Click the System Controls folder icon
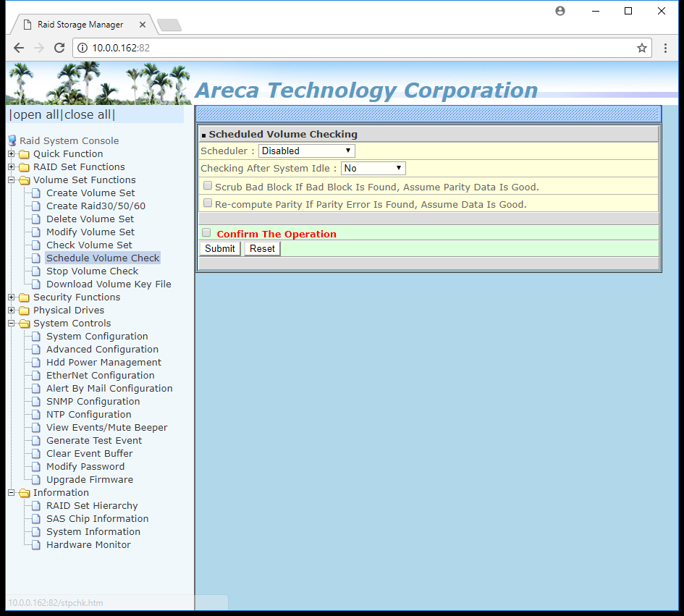The width and height of the screenshot is (684, 616). (x=25, y=324)
